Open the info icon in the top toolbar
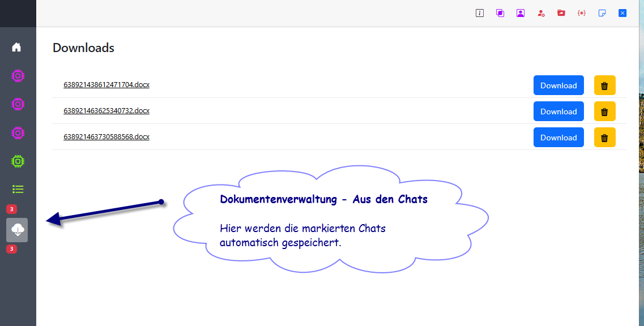 480,12
